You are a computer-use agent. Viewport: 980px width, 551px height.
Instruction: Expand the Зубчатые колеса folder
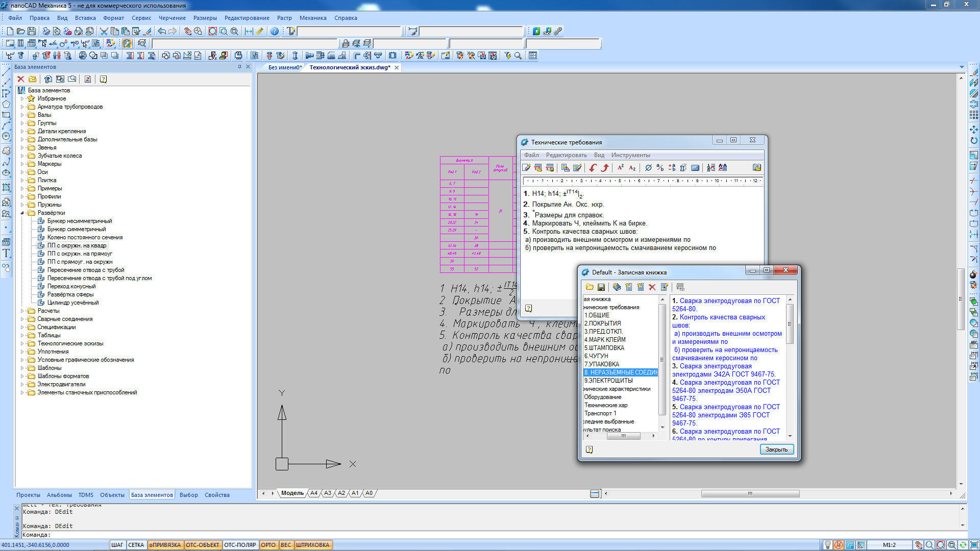pos(22,156)
